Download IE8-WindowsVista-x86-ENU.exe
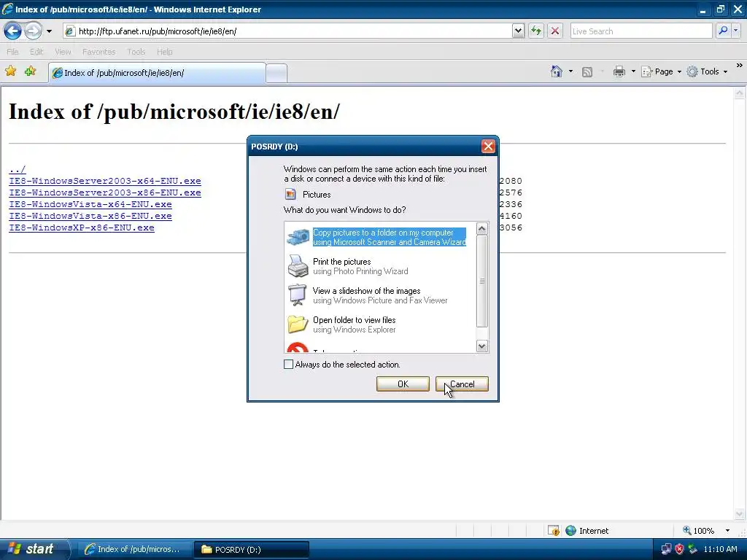 [x=90, y=216]
